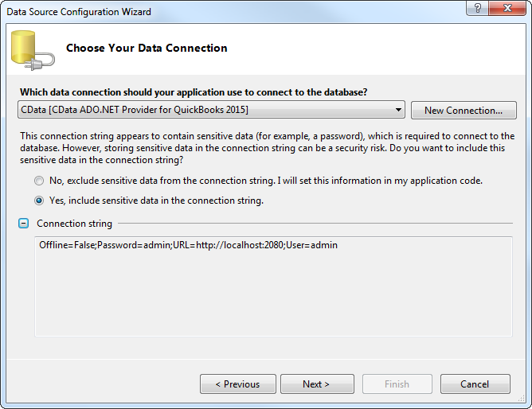This screenshot has height=409, width=532.
Task: Click the 'Choose Your Data Connection' heading
Action: (147, 49)
